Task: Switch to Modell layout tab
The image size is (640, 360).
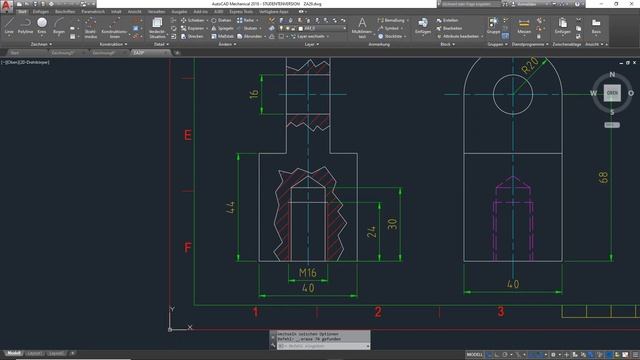Action: pos(13,353)
